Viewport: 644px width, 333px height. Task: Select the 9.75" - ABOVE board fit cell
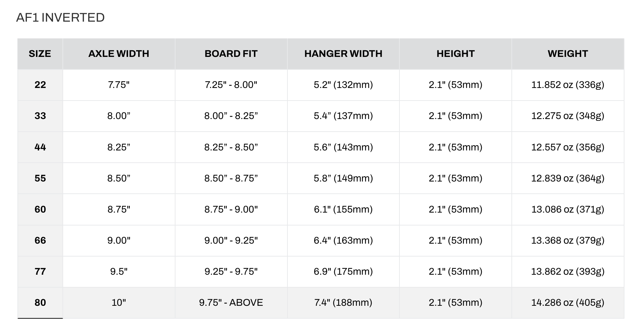click(231, 303)
